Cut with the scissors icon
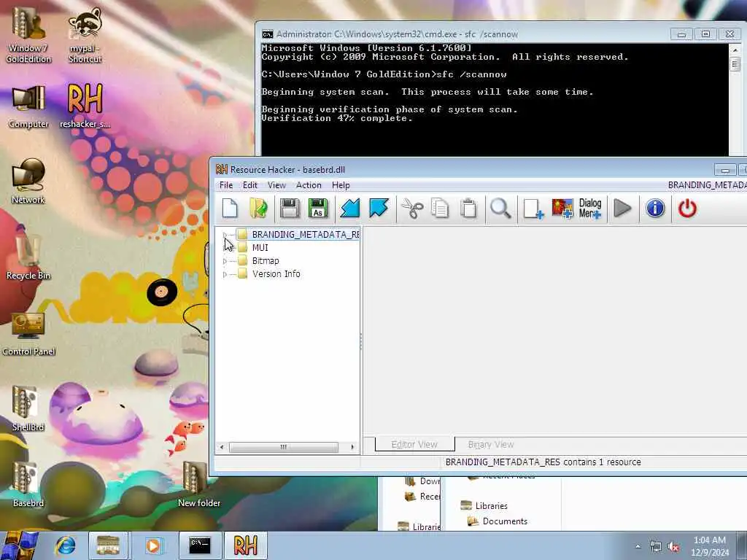This screenshot has width=747, height=560. pyautogui.click(x=412, y=209)
